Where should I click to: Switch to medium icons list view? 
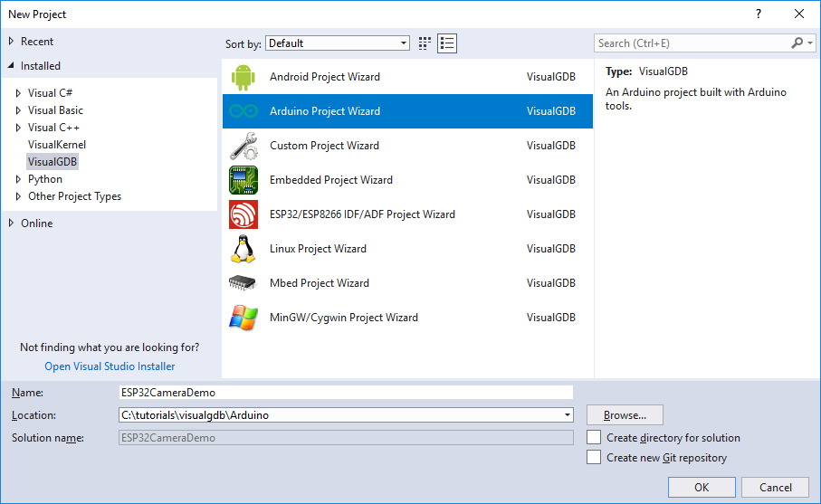pyautogui.click(x=447, y=43)
